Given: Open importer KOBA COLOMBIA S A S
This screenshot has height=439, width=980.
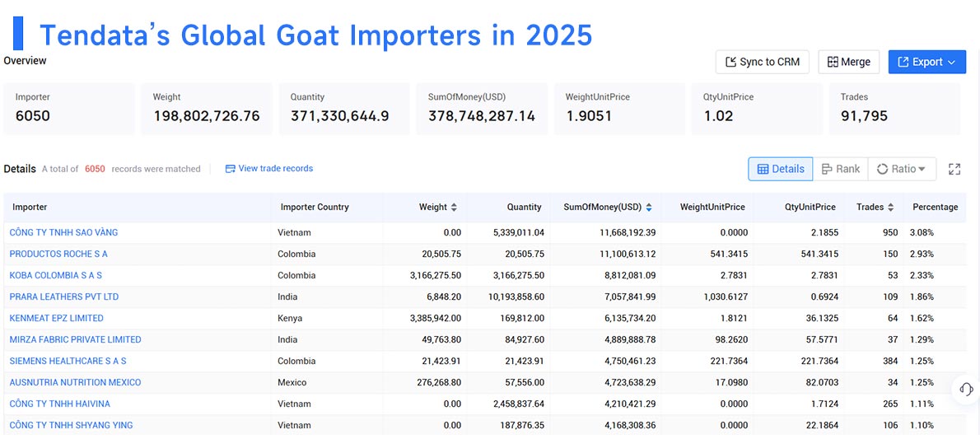Looking at the screenshot, I should pos(56,275).
